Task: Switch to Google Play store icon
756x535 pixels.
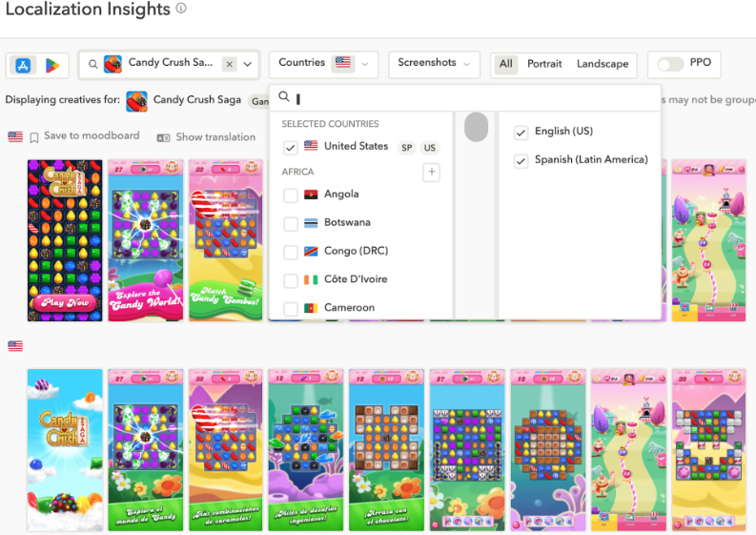Action: (52, 65)
